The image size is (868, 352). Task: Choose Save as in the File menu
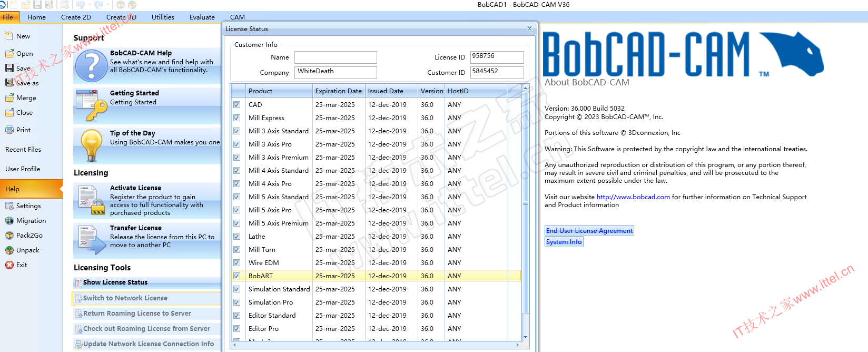pyautogui.click(x=27, y=83)
